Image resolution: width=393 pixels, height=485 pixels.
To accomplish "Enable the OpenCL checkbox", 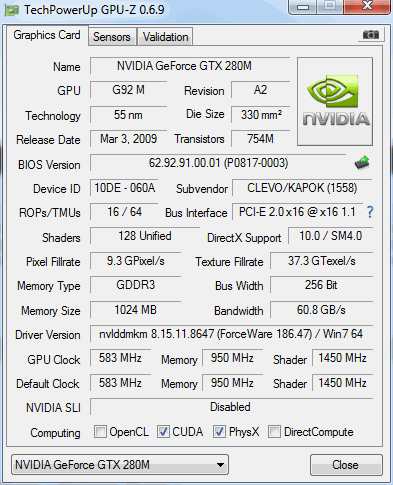I will point(100,432).
